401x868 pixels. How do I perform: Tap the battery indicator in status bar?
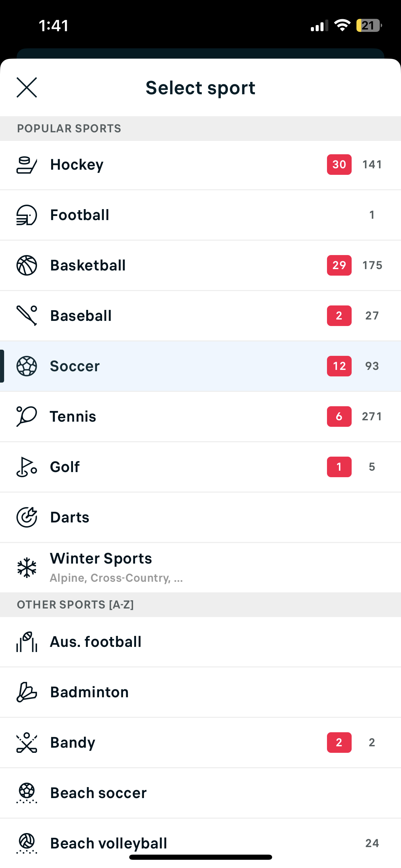(x=369, y=25)
